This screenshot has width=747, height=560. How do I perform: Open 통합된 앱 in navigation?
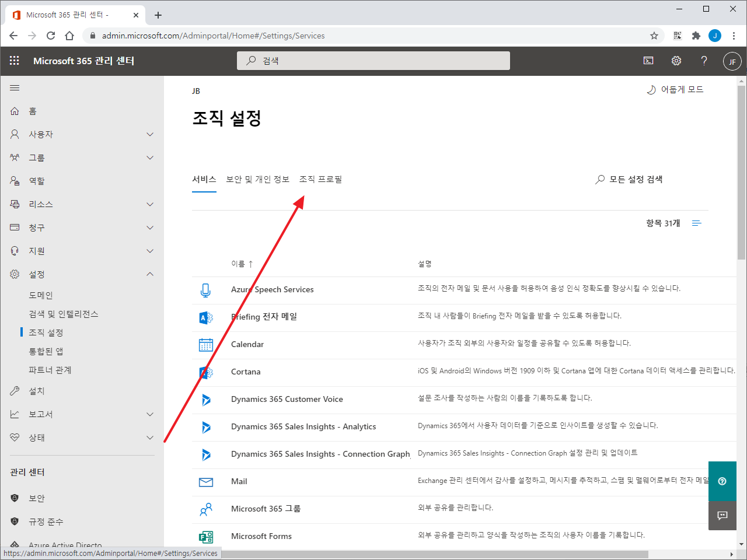click(x=46, y=351)
